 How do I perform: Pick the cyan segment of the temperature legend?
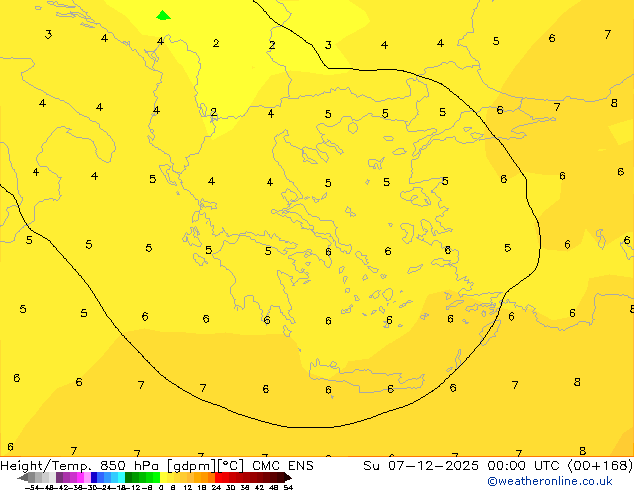(x=117, y=478)
